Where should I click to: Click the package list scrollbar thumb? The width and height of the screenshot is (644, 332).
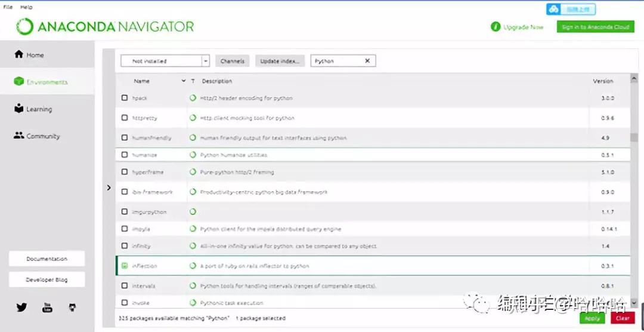click(634, 137)
